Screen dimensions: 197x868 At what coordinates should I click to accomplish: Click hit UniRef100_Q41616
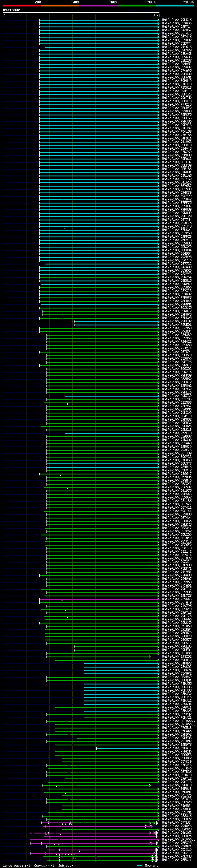tap(177, 47)
